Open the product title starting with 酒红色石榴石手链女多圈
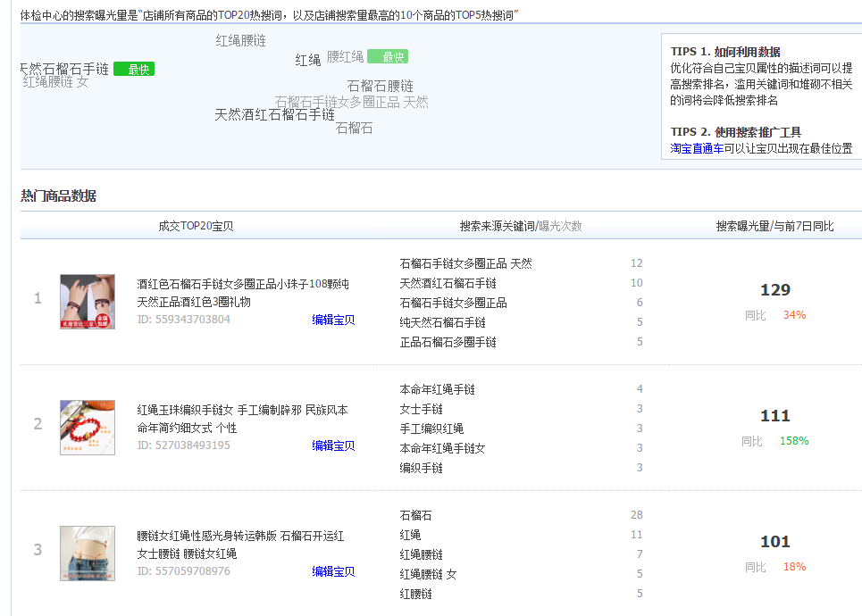862x616 pixels. 242,284
